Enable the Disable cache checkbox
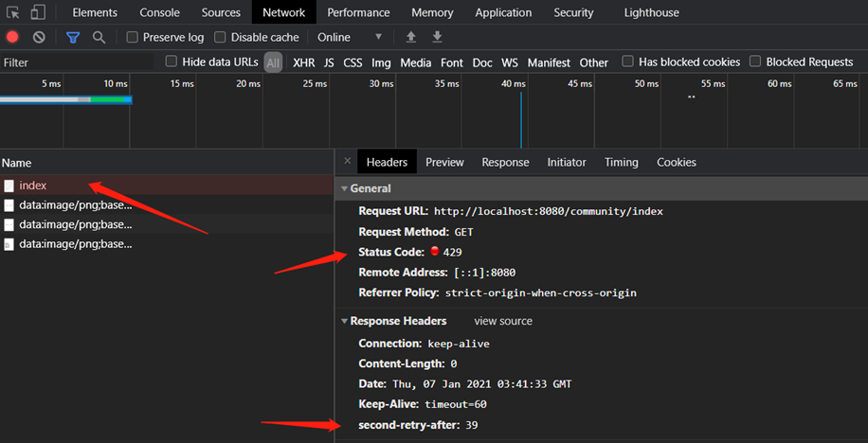The height and width of the screenshot is (443, 868). (221, 37)
